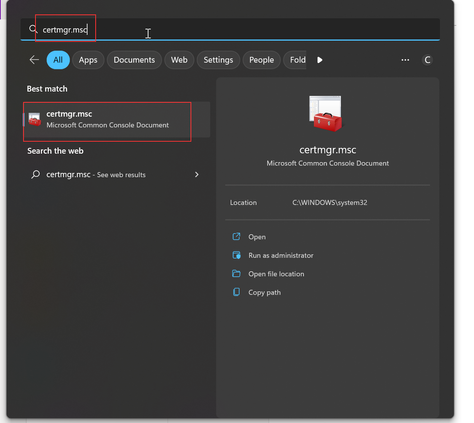The image size is (474, 423).
Task: Click the certmgr.msc toolbox icon in best match
Action: [34, 119]
